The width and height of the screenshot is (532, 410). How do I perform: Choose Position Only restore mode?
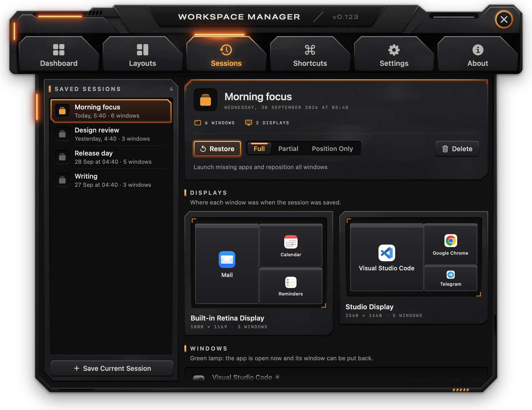point(332,149)
